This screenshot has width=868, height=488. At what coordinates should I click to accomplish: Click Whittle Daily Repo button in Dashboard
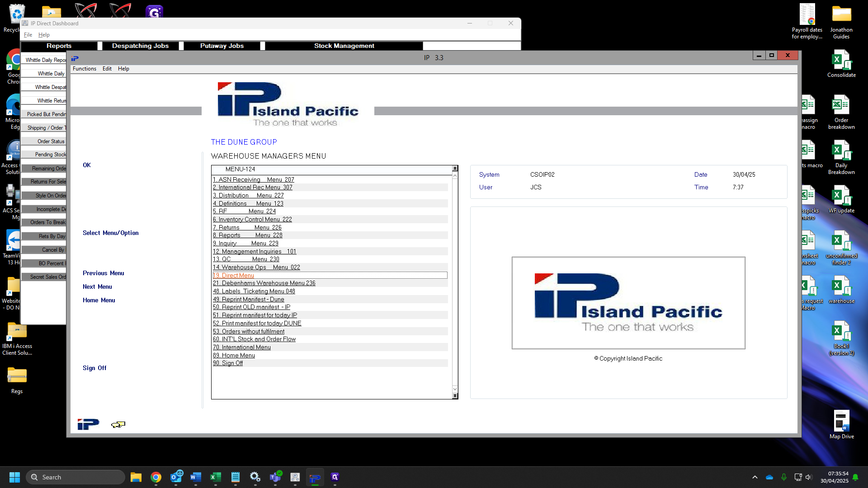click(45, 60)
